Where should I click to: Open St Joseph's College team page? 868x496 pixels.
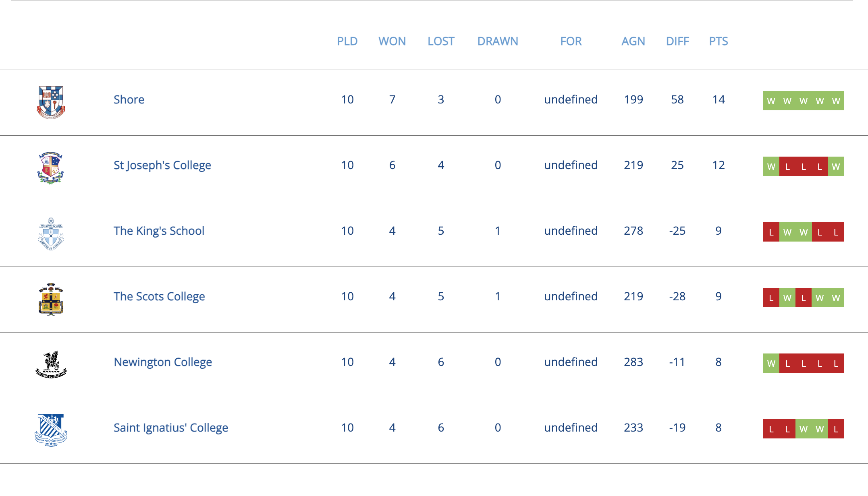[x=162, y=165]
